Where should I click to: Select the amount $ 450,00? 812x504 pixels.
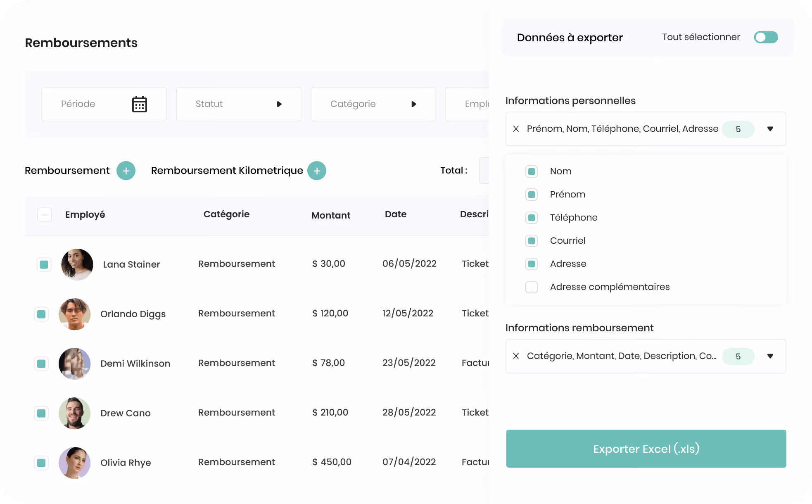332,462
